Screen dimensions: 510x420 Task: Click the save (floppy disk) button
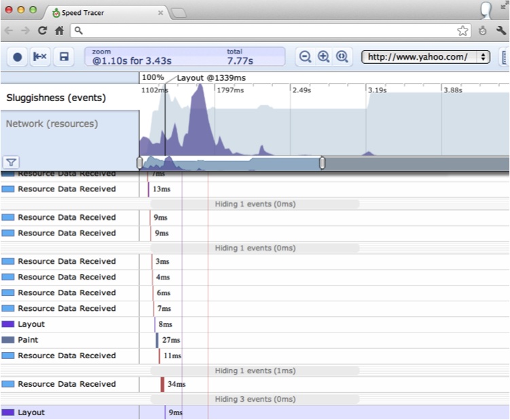pyautogui.click(x=64, y=57)
